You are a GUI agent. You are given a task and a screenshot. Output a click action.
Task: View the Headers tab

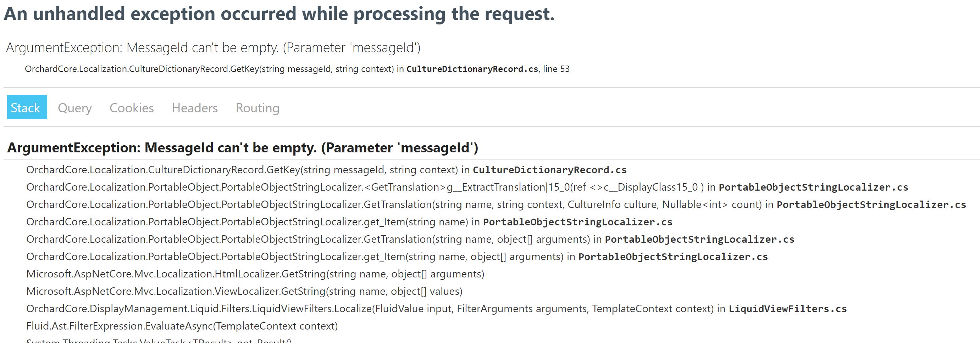pos(194,108)
